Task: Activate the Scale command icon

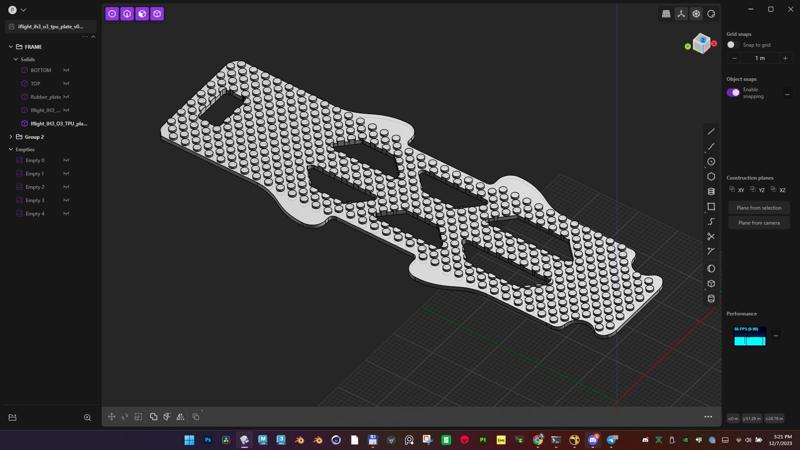Action: (x=139, y=417)
